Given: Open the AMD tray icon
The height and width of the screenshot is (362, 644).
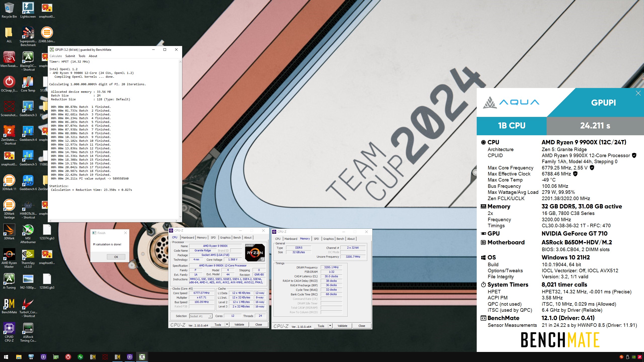Looking at the screenshot, I should 640,357.
